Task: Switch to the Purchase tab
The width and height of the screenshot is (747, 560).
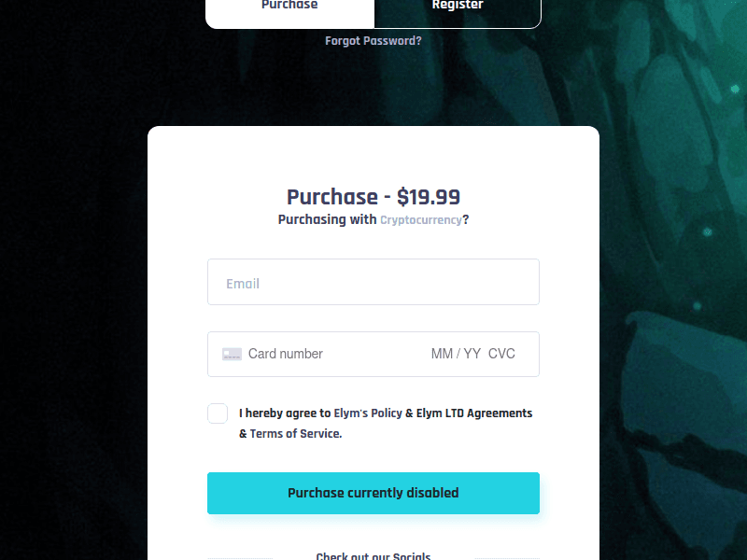Action: pos(289,7)
